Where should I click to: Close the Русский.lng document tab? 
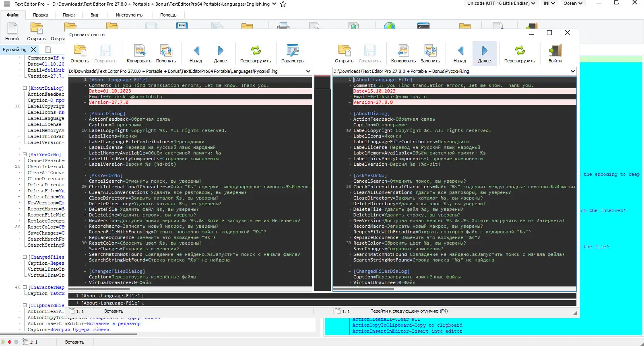click(33, 49)
